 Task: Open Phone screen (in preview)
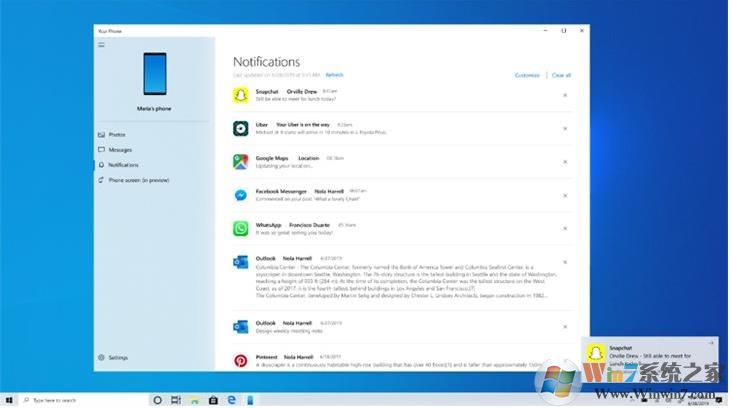pos(139,180)
